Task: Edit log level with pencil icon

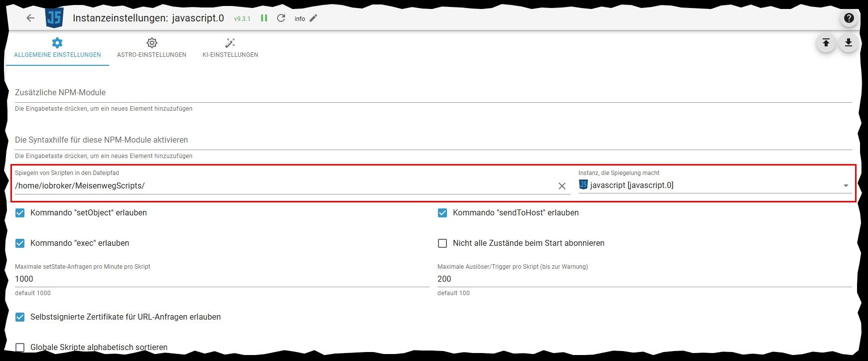Action: point(313,18)
